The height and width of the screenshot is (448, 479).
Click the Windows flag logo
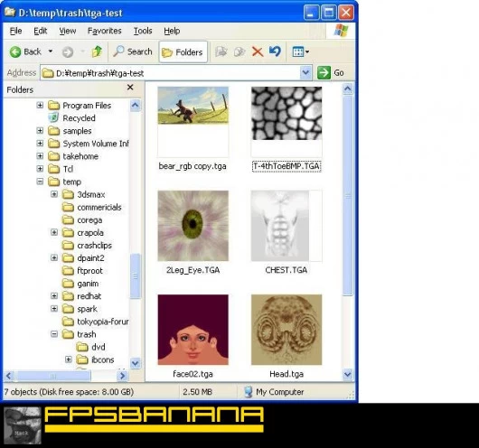[341, 31]
